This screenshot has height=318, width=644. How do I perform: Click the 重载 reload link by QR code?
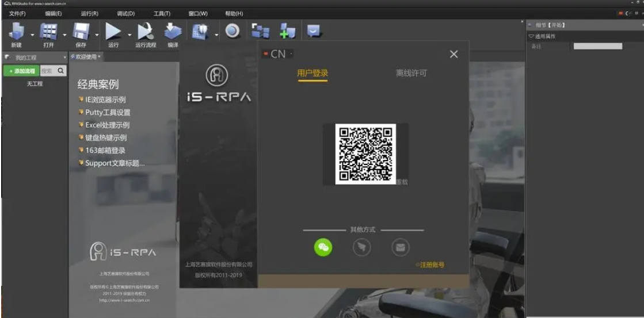pos(402,182)
